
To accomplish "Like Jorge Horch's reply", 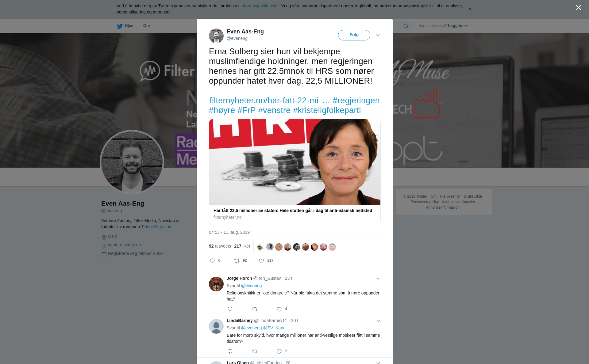I will (279, 309).
